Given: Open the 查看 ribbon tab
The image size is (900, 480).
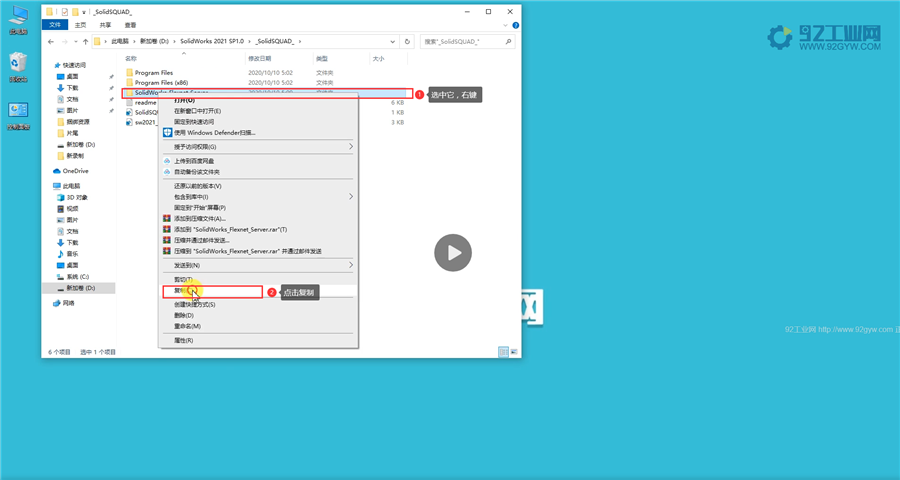Looking at the screenshot, I should pos(131,25).
